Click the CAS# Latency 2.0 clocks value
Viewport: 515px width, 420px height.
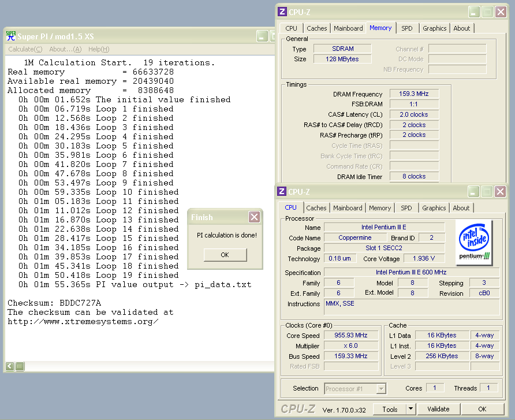point(414,114)
